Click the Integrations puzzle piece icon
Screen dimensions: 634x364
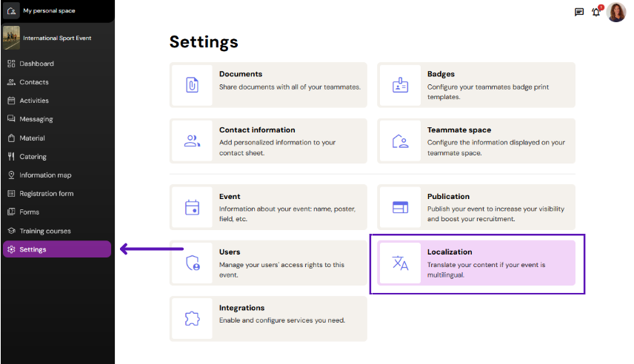click(192, 319)
